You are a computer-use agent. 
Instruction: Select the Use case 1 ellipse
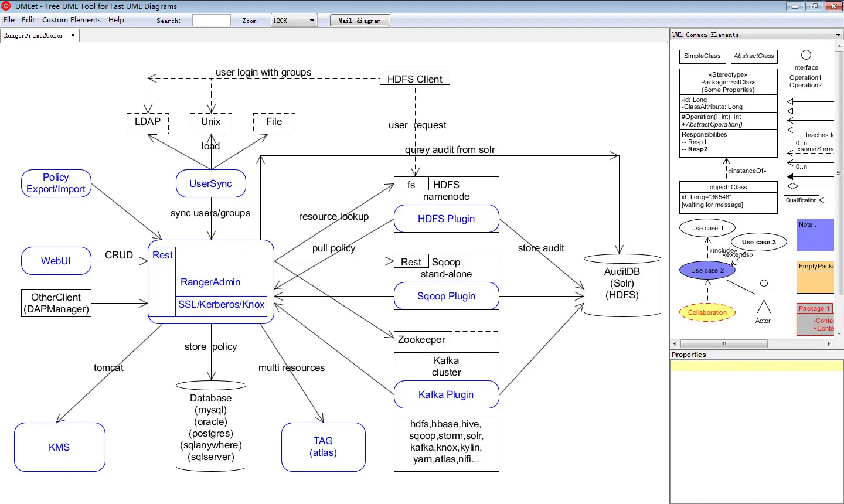pos(707,228)
